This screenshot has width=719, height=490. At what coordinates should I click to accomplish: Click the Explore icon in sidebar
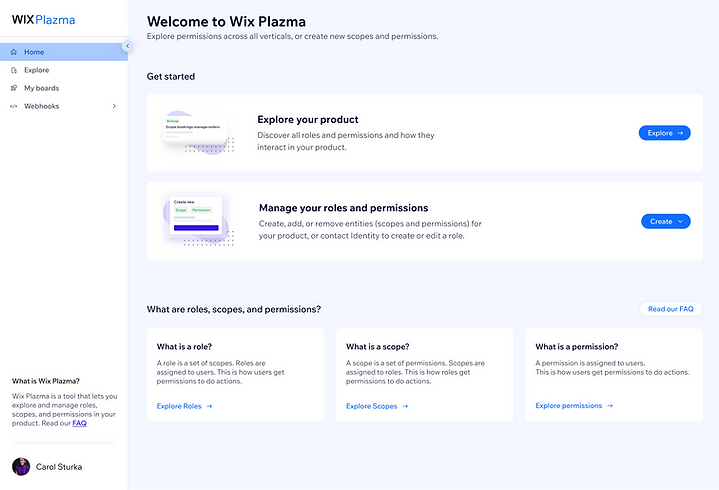(x=14, y=70)
